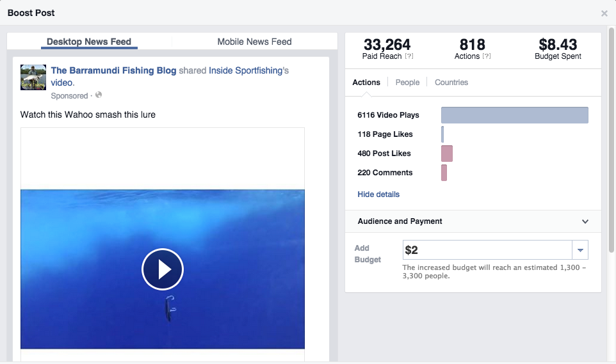Click the help icon beside Actions count
This screenshot has height=364, width=616.
click(487, 56)
